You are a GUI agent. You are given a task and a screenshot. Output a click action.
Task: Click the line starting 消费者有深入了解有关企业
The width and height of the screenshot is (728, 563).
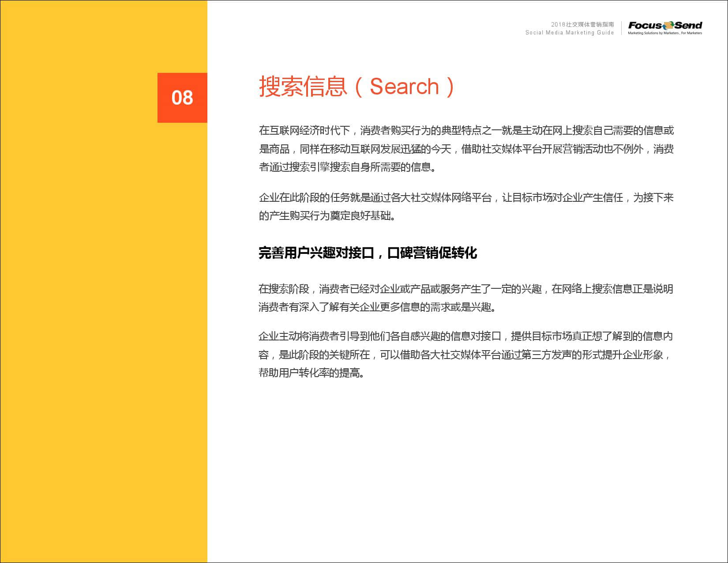click(x=378, y=307)
